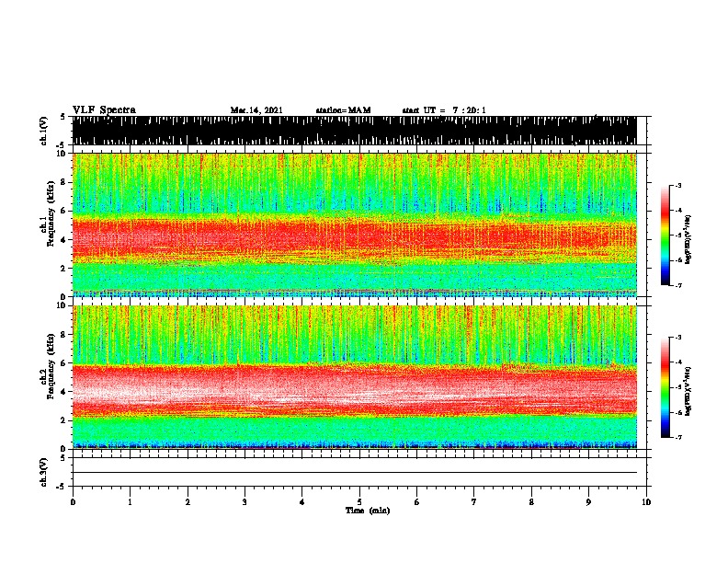Screen dimensions: 728x563
Task: Click the ch.2 colorbar "log(PSD)" label
Action: tap(688, 392)
